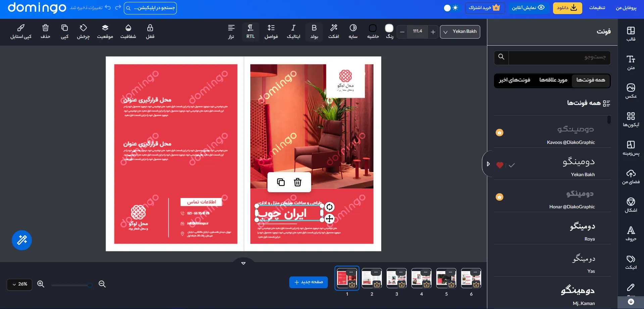Toggle the light/dark theme switch
Screen dimensions: 644x309
point(451,8)
